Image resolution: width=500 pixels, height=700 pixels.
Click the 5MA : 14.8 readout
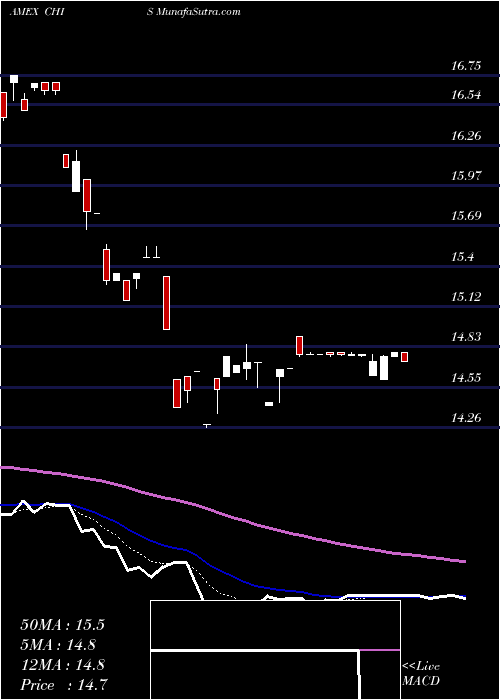(58, 645)
